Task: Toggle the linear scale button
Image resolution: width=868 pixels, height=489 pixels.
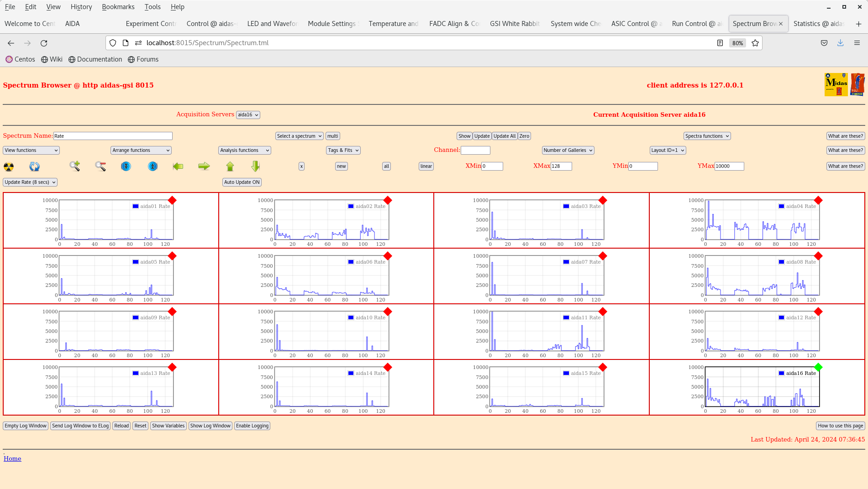Action: point(426,166)
